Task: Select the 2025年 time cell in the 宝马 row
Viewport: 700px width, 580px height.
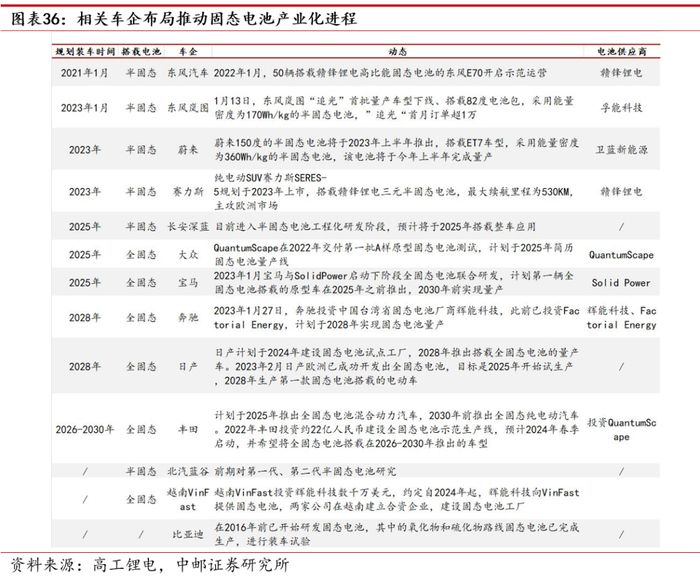Action: (x=85, y=282)
